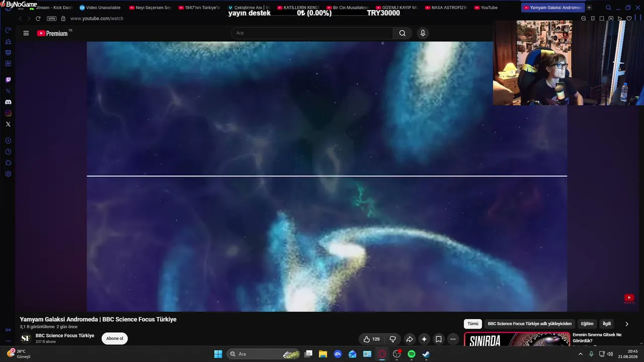Open the SINIRDA recommended video thumbnail
This screenshot has height=362, width=644.
[x=517, y=339]
